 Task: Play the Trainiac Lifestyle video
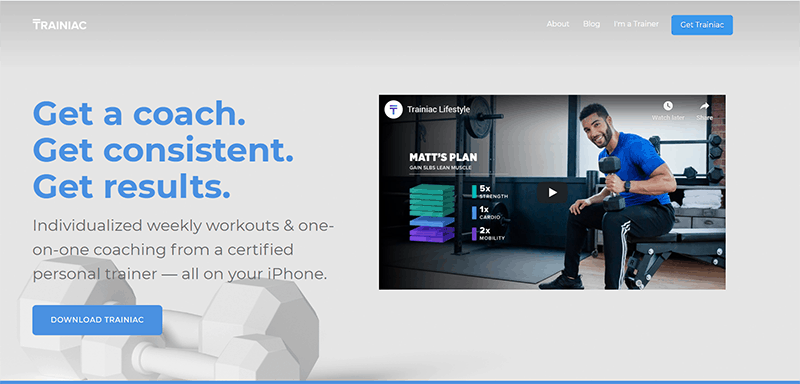tap(552, 193)
